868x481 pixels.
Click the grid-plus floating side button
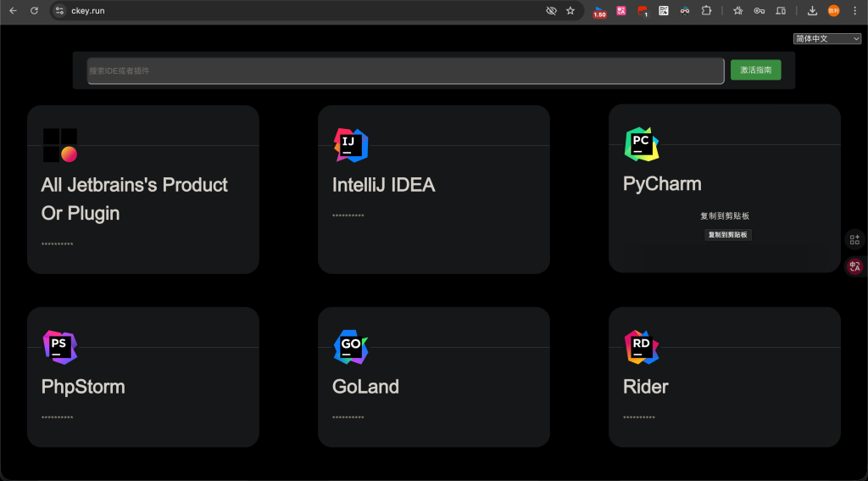click(x=854, y=239)
